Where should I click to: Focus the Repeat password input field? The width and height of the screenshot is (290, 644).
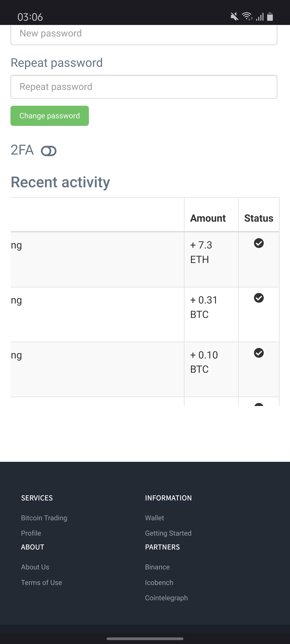coord(144,87)
